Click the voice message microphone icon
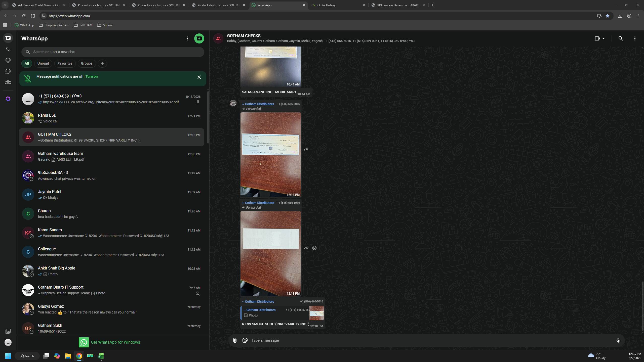The image size is (644, 362). click(x=618, y=340)
